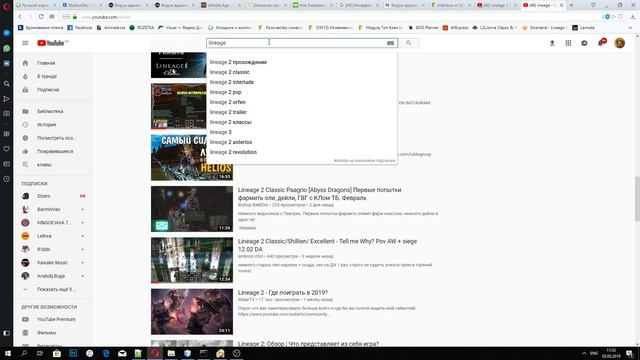Open video 'Lineage 2 - Где поиграть в 2019?'
Viewport: 640px width, 360px height.
point(283,293)
